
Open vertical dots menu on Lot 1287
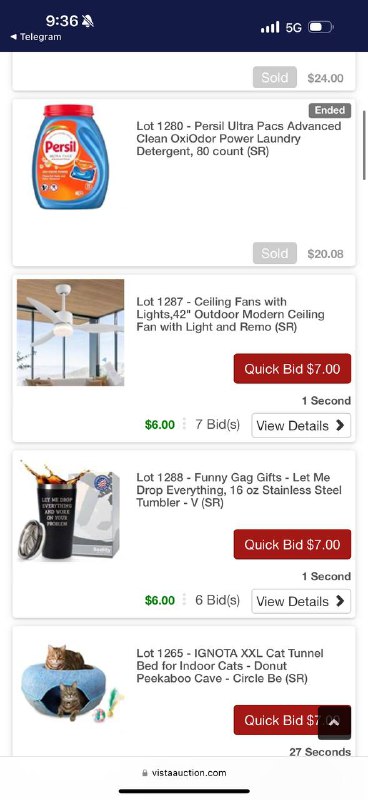[184, 424]
